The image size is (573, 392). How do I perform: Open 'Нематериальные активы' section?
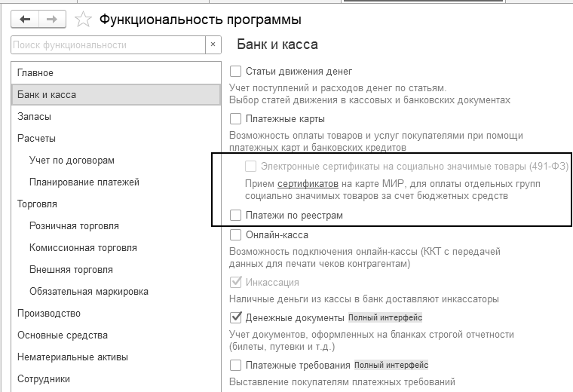(116, 357)
